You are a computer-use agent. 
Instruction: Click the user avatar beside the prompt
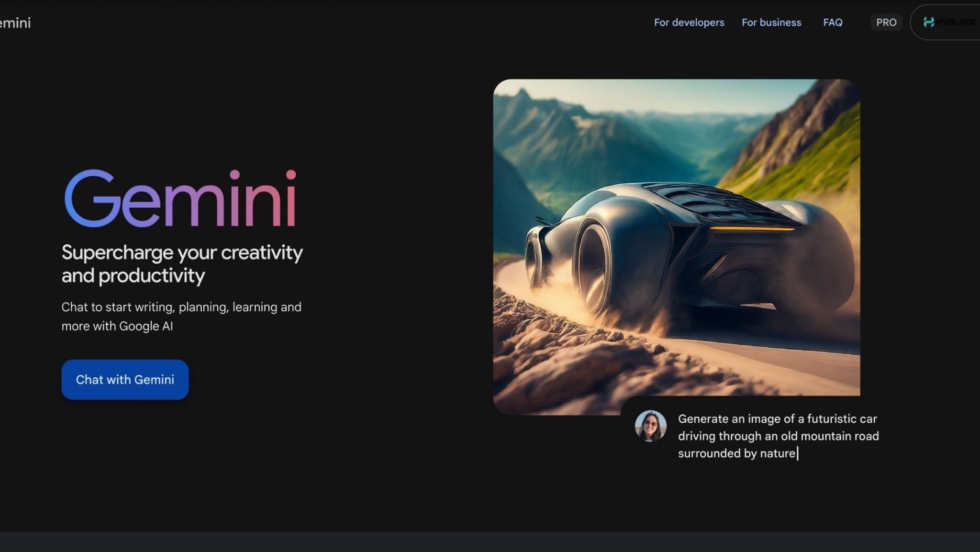click(x=650, y=426)
